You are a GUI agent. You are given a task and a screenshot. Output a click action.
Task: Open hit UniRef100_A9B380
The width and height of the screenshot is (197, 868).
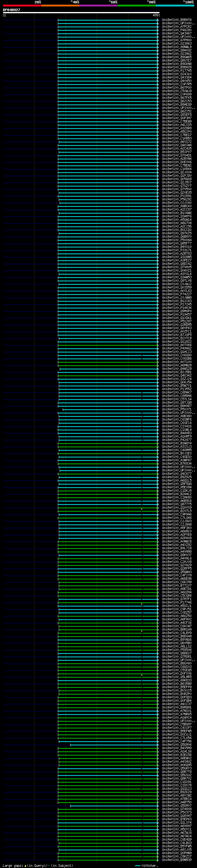pos(176,416)
